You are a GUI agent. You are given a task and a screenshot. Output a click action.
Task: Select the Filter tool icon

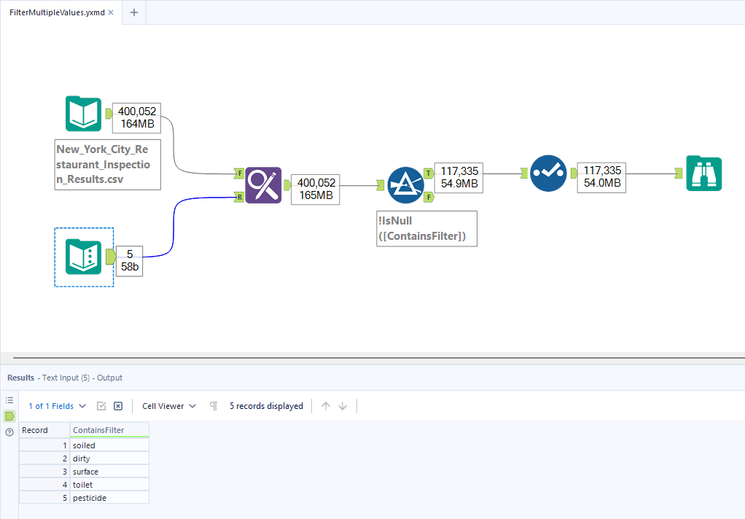[405, 185]
